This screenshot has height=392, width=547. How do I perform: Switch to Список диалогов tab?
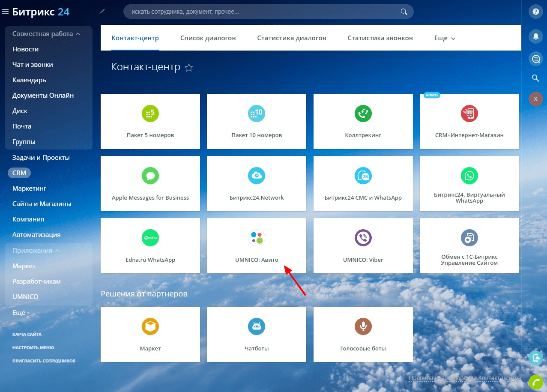point(208,38)
